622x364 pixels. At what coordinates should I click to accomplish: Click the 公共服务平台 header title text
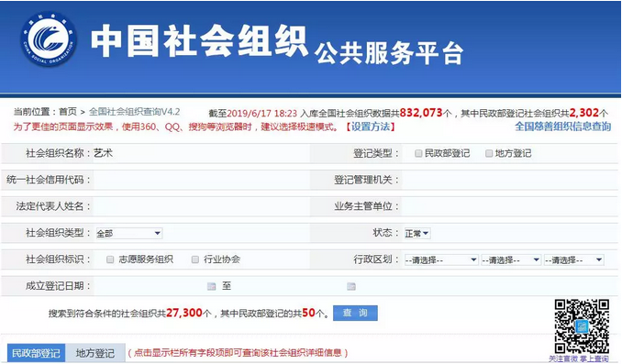(389, 53)
